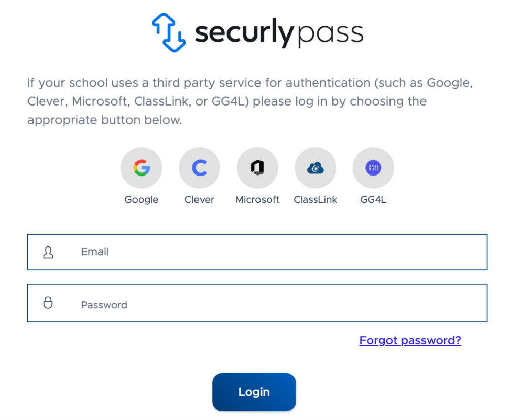
Task: Click the Securly Pass arrows logo
Action: [x=169, y=32]
